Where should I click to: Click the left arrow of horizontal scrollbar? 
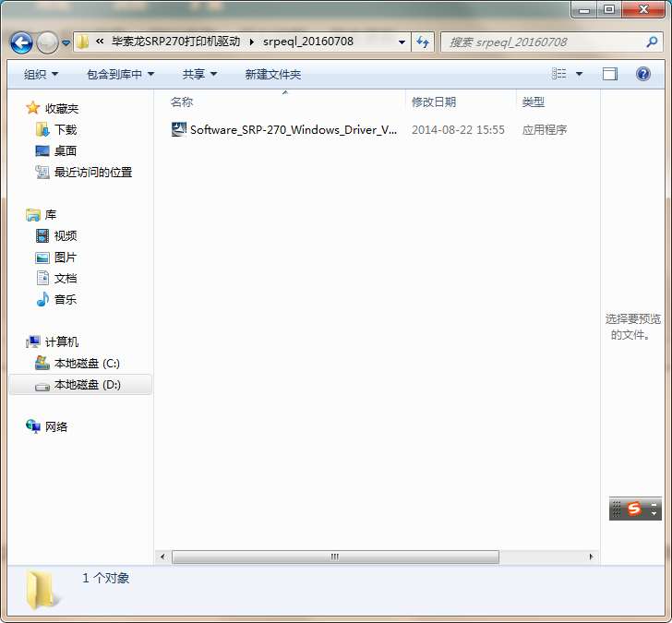pyautogui.click(x=162, y=557)
